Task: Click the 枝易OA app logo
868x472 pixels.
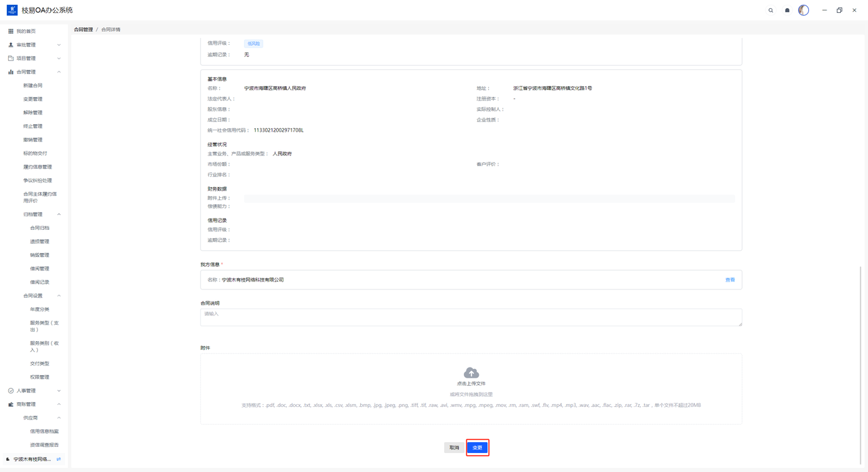Action: (x=12, y=10)
